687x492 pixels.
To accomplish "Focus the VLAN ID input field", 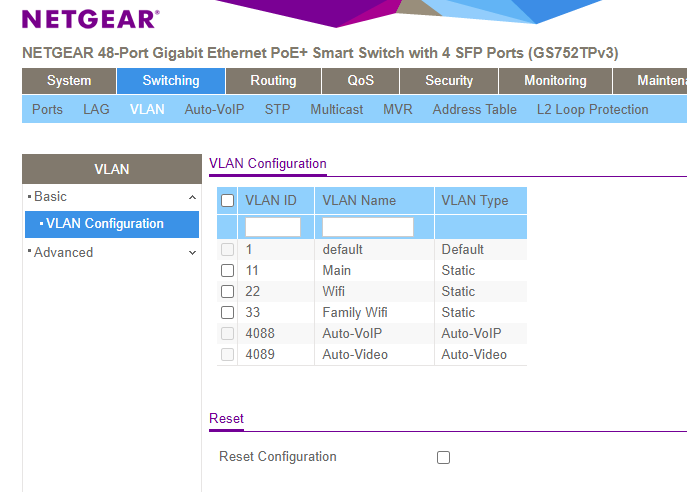I will tap(273, 227).
